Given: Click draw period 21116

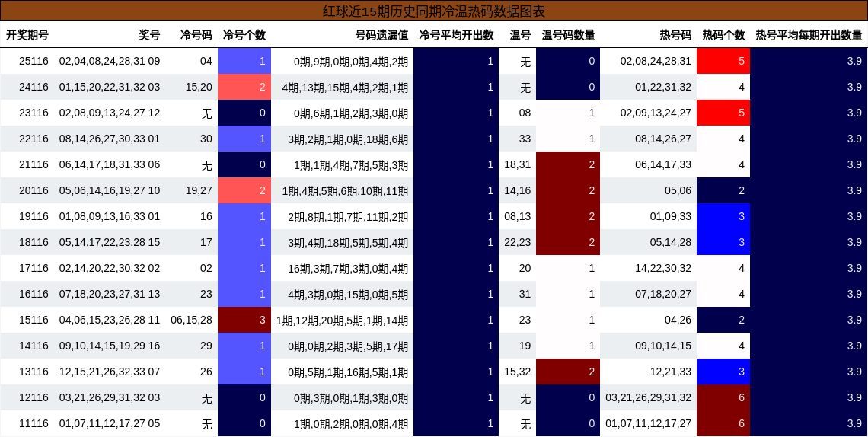Looking at the screenshot, I should tap(34, 165).
